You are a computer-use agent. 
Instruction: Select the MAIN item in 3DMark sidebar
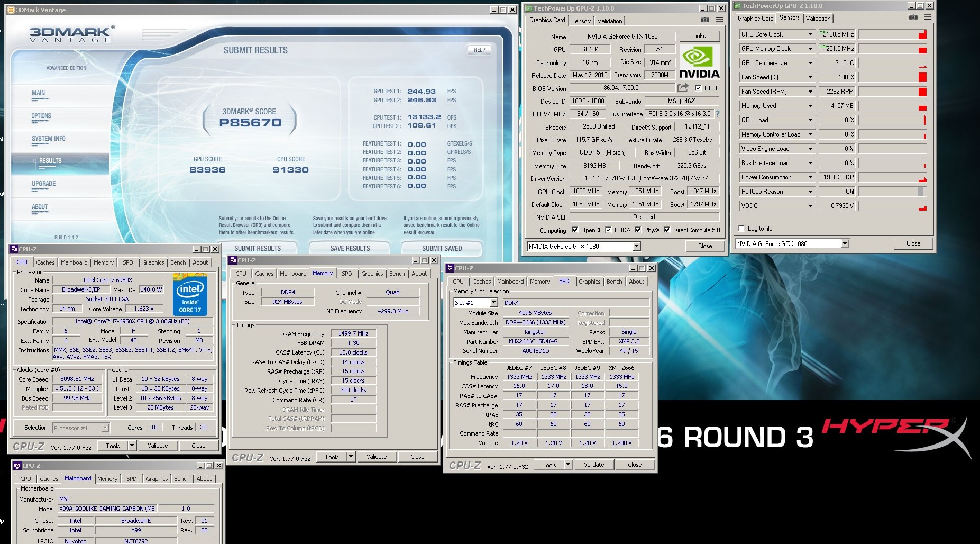[38, 93]
